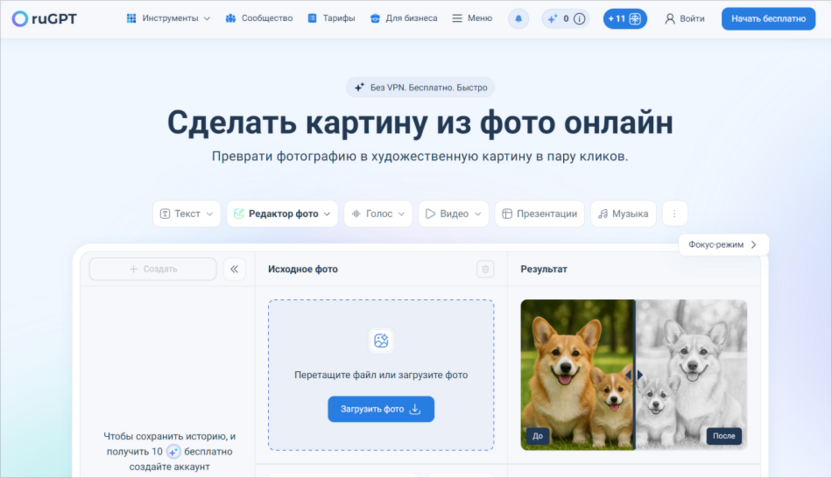The image size is (832, 478).
Task: Click the +11 bonus gift badge
Action: click(625, 19)
